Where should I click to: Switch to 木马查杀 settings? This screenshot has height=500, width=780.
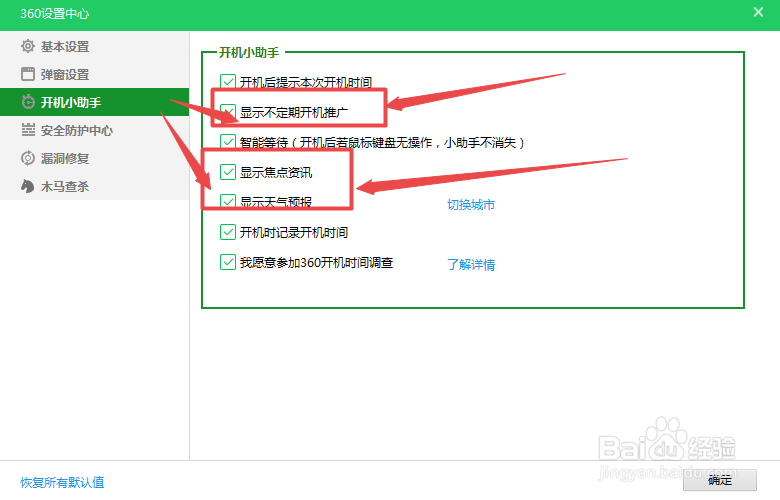coord(95,186)
